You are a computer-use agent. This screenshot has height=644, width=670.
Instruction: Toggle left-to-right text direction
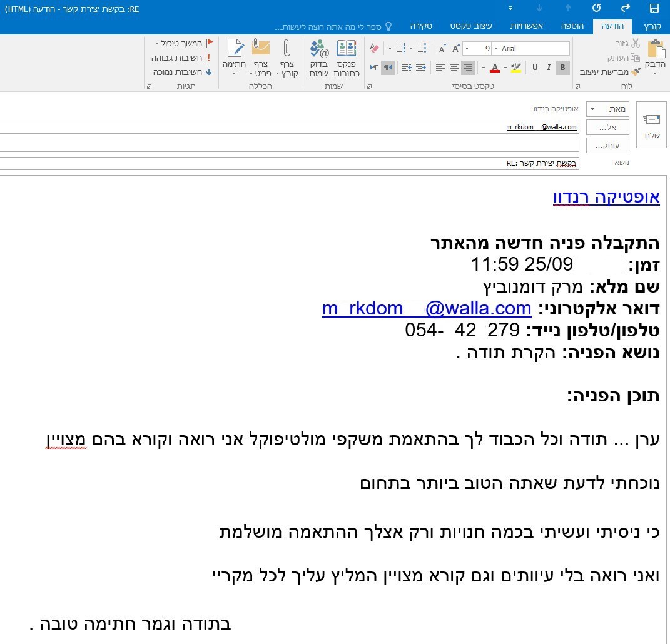pos(374,68)
